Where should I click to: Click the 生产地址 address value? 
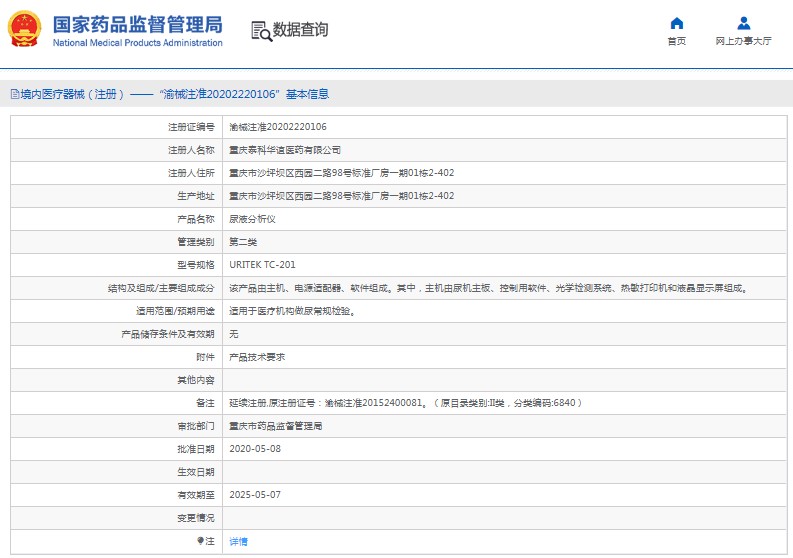pos(341,196)
